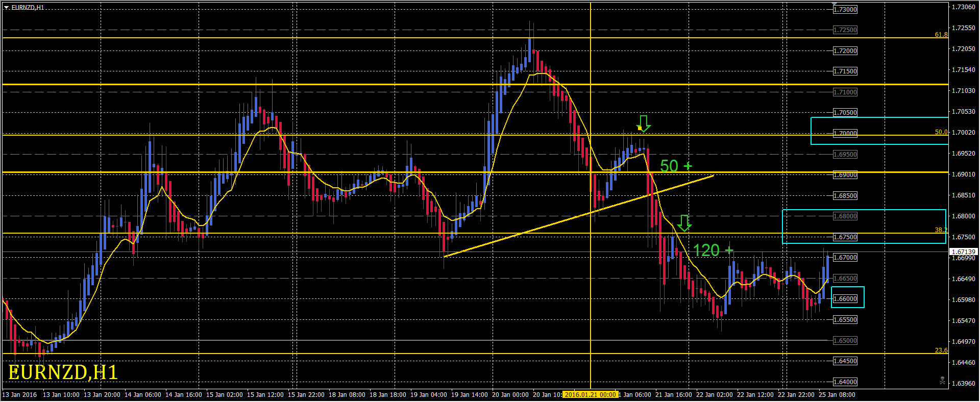This screenshot has width=980, height=402.
Task: Click the 13 Jan 2016 time axis label
Action: pos(19,395)
